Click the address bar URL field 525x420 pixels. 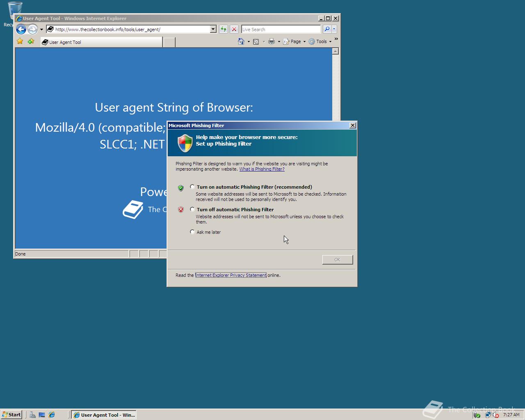point(128,29)
